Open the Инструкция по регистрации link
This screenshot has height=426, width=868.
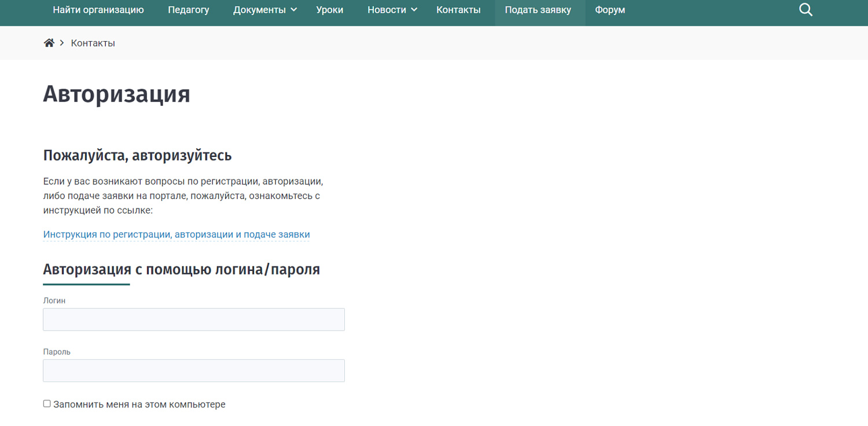tap(176, 234)
